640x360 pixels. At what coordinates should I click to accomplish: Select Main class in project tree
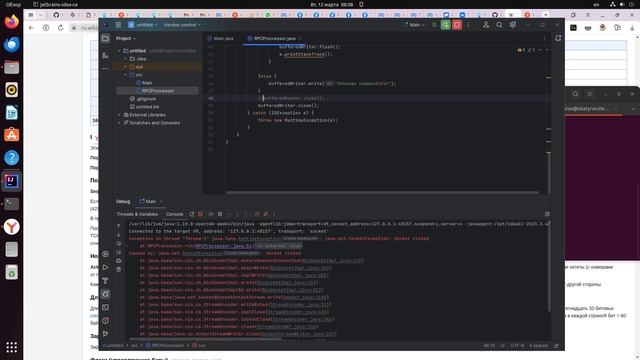tap(144, 83)
